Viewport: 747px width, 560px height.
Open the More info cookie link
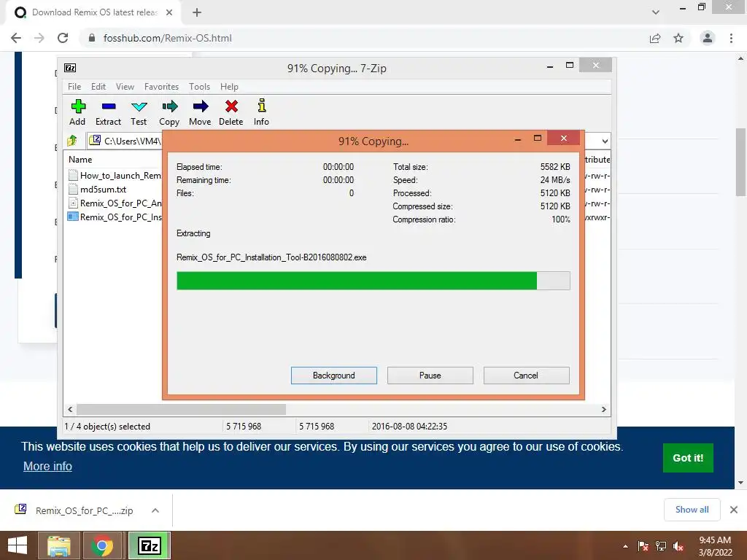point(47,466)
